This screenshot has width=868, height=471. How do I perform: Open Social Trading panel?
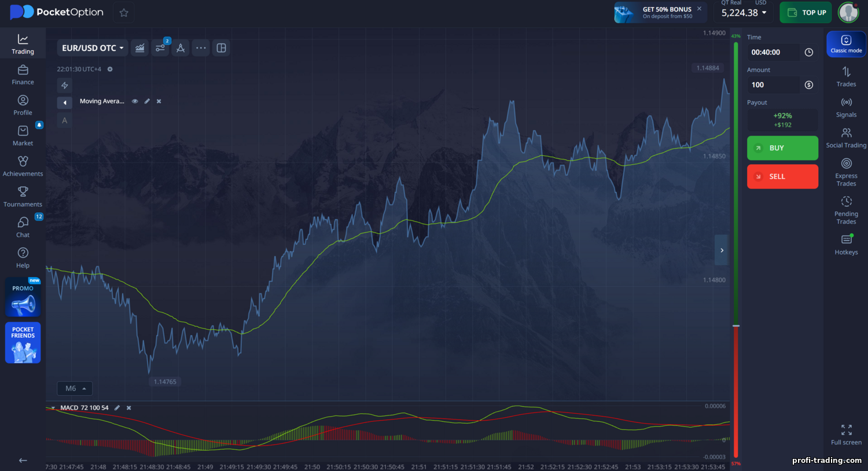click(846, 138)
